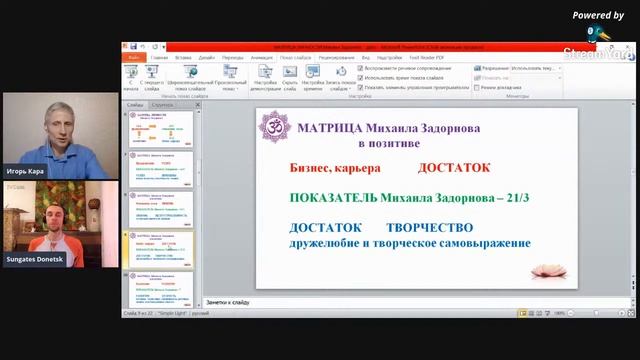This screenshot has height=360, width=640.
Task: Select Slides (Слайды) pane tab
Action: 135,105
